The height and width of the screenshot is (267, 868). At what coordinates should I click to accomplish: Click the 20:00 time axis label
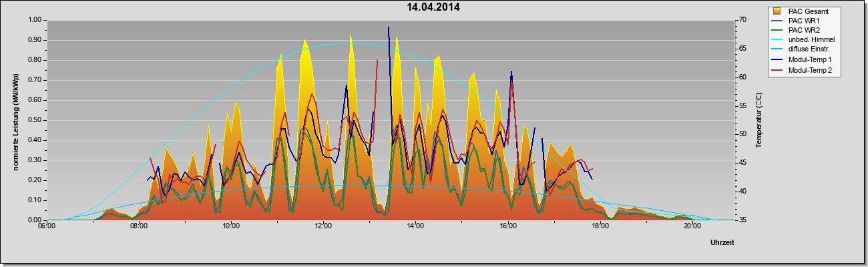692,226
